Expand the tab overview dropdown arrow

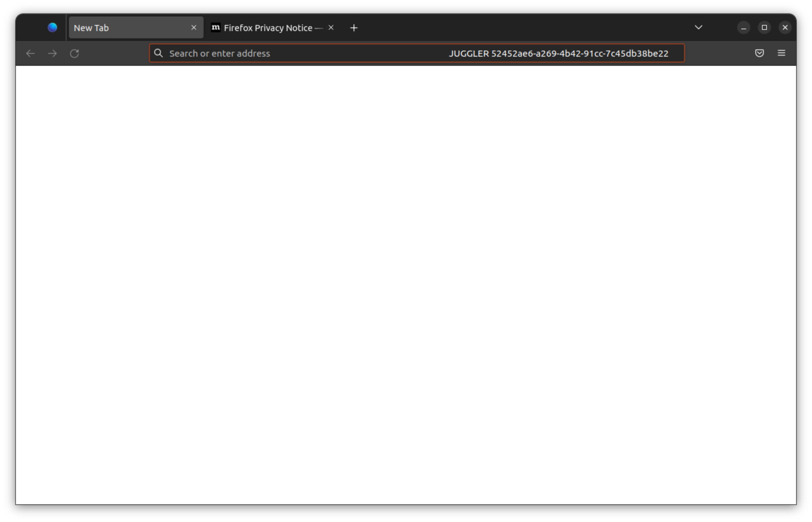[699, 27]
